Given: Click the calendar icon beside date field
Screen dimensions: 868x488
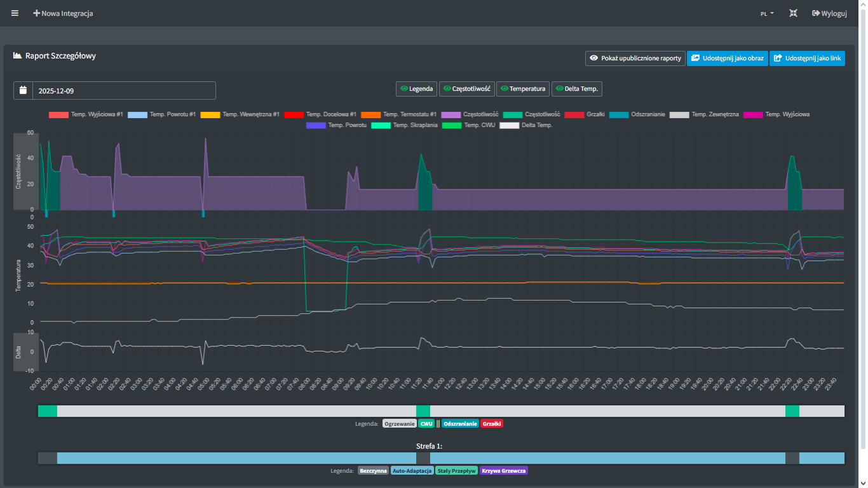Looking at the screenshot, I should coord(24,90).
